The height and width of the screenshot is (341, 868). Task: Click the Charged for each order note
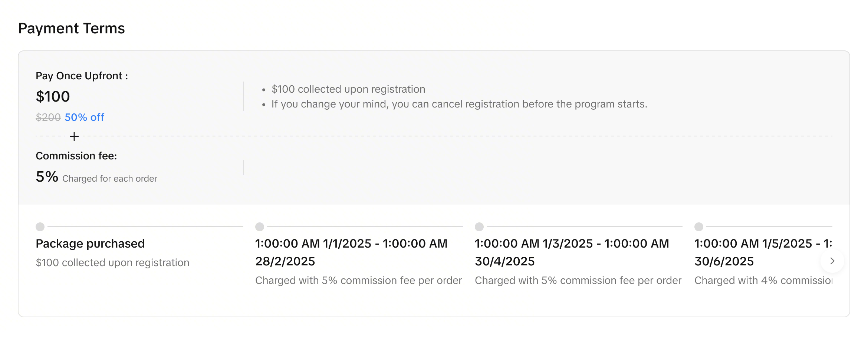(x=109, y=179)
